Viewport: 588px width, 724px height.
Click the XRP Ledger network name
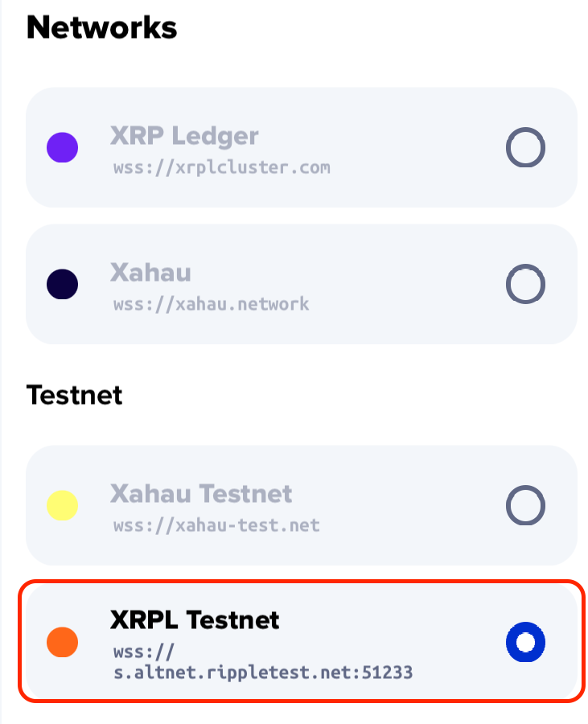[x=184, y=135]
